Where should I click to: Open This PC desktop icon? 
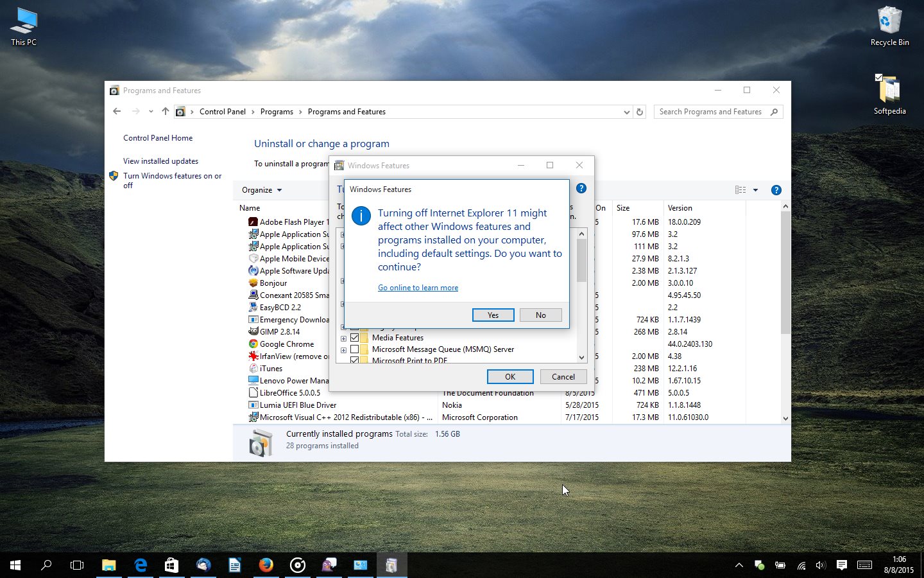[x=24, y=27]
